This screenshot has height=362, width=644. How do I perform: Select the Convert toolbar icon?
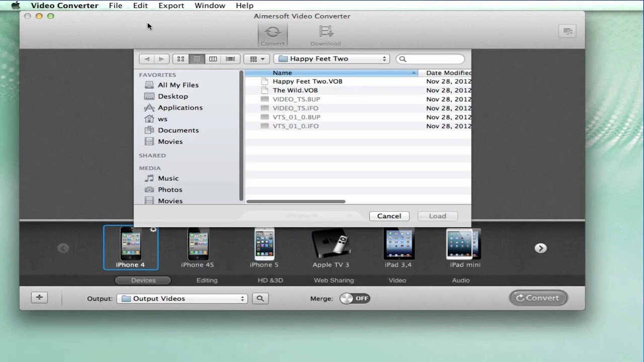[x=273, y=35]
